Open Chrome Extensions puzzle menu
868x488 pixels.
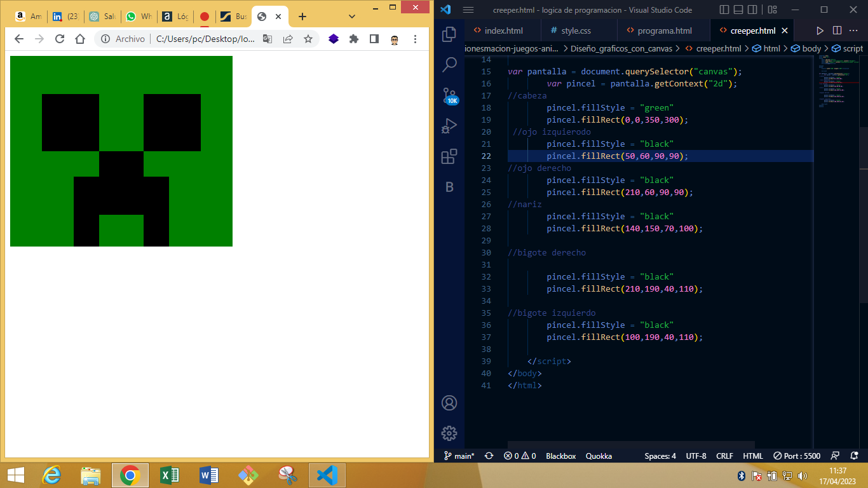point(354,39)
